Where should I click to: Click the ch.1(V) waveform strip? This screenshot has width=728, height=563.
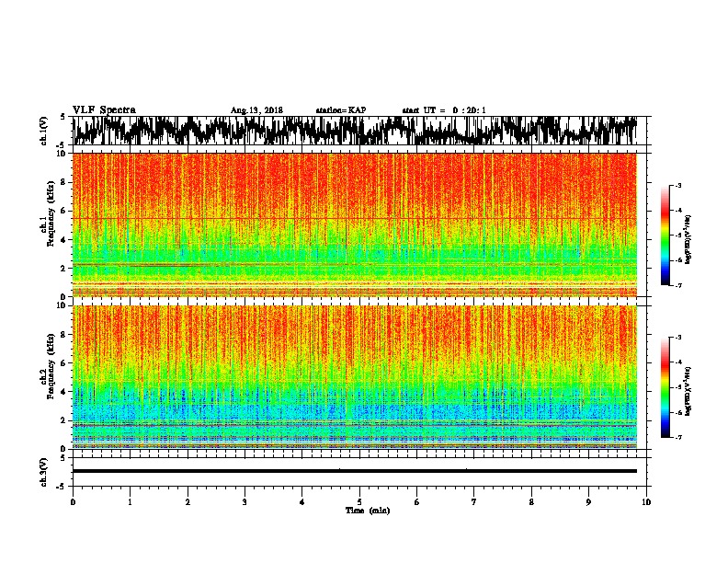[355, 131]
